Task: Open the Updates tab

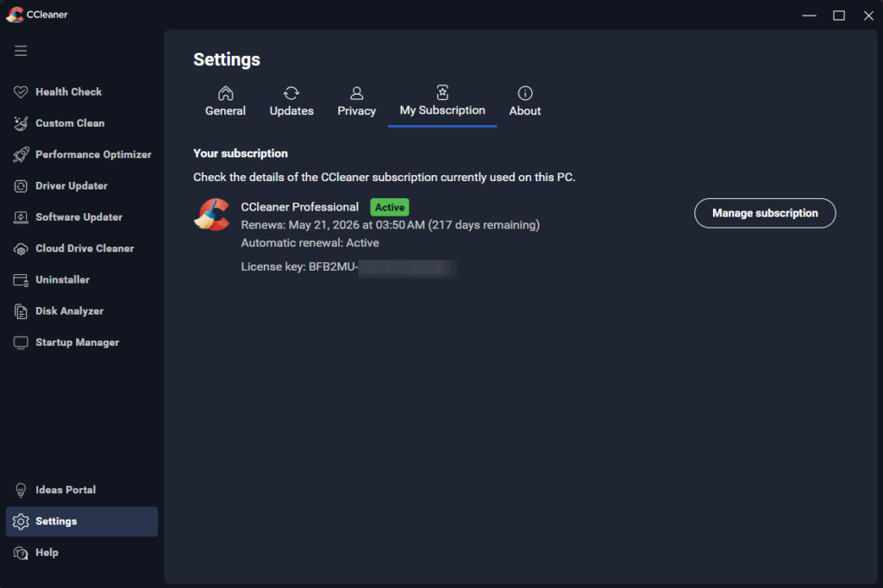Action: [291, 101]
